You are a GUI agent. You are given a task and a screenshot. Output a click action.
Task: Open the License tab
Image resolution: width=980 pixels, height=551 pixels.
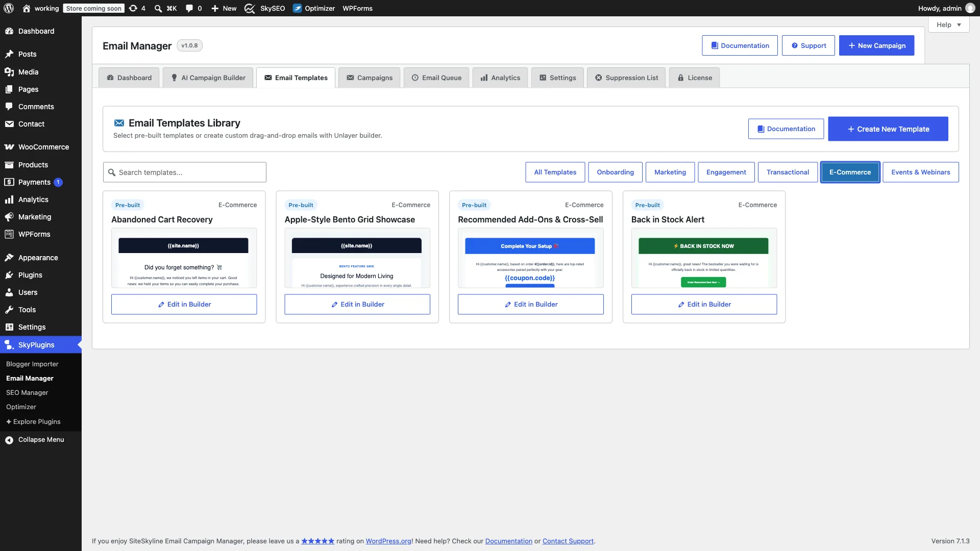(x=695, y=78)
